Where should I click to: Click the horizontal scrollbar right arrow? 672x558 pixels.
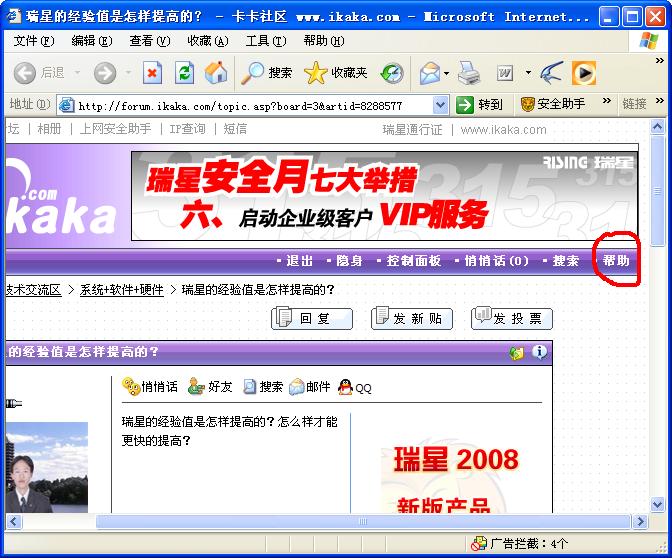click(641, 522)
